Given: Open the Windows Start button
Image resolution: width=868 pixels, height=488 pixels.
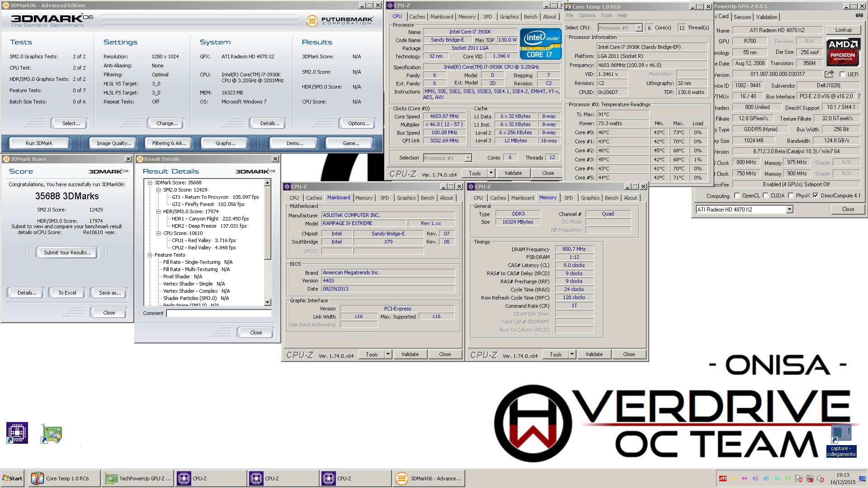Looking at the screenshot, I should 13,479.
